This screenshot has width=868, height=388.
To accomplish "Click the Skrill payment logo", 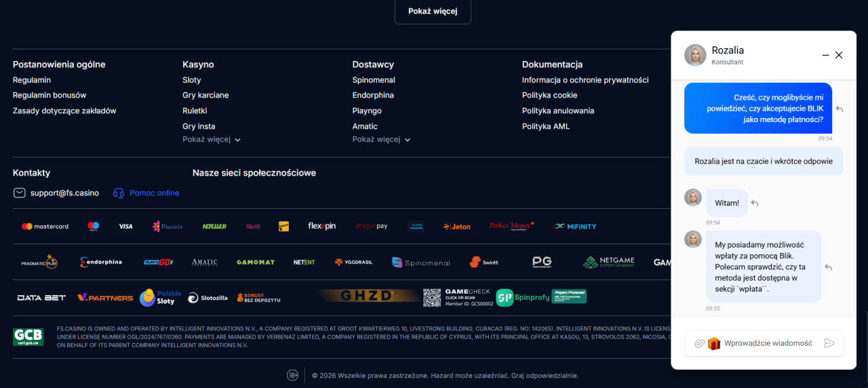I will [x=253, y=227].
